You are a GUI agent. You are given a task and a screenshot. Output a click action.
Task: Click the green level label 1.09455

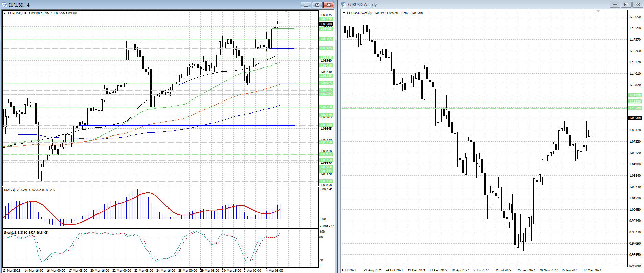(x=326, y=29)
